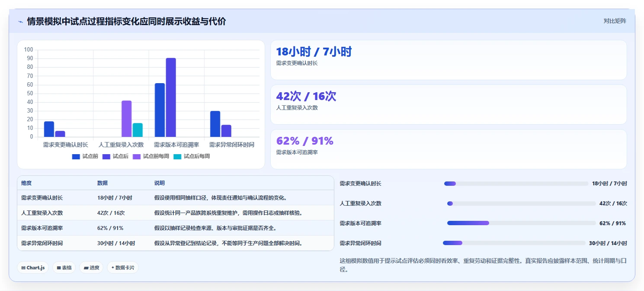Viewport: 644px width, 291px height.
Task: Click the 42次 / 16次 value beside its progress bar
Action: [613, 204]
